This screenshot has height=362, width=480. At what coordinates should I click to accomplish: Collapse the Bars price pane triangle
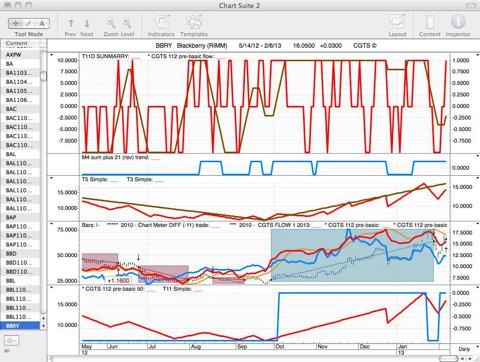[x=51, y=224]
